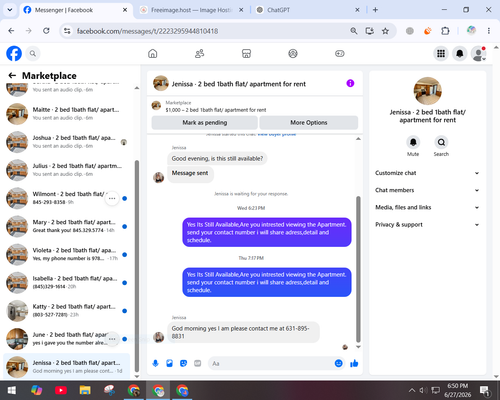This screenshot has height=400, width=500.
Task: Choose a sticker icon
Action: tap(183, 363)
